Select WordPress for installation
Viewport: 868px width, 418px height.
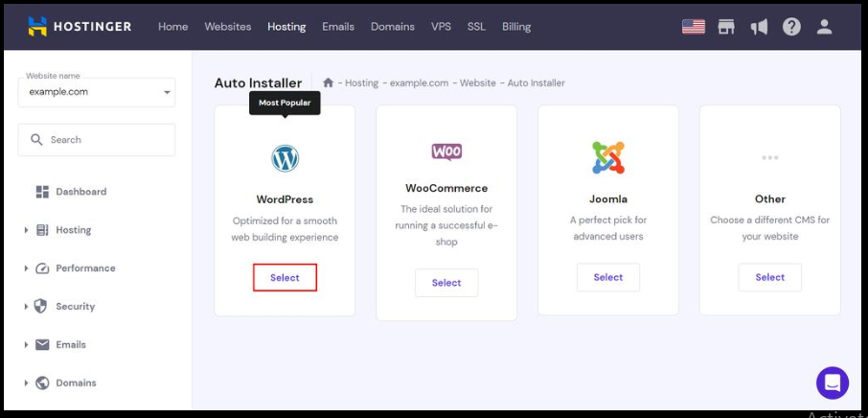click(x=286, y=277)
